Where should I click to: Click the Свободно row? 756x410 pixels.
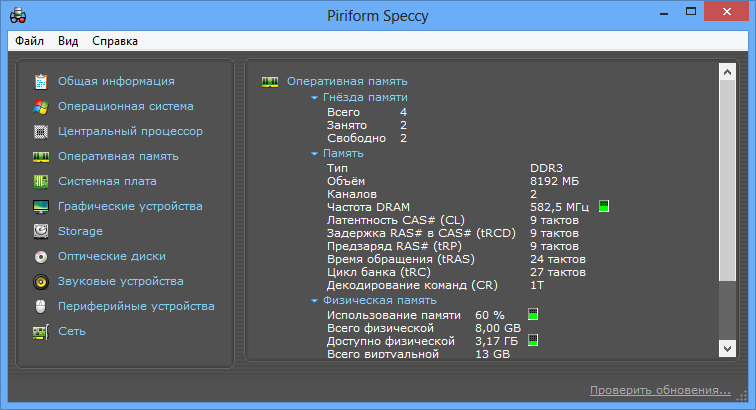(367, 138)
